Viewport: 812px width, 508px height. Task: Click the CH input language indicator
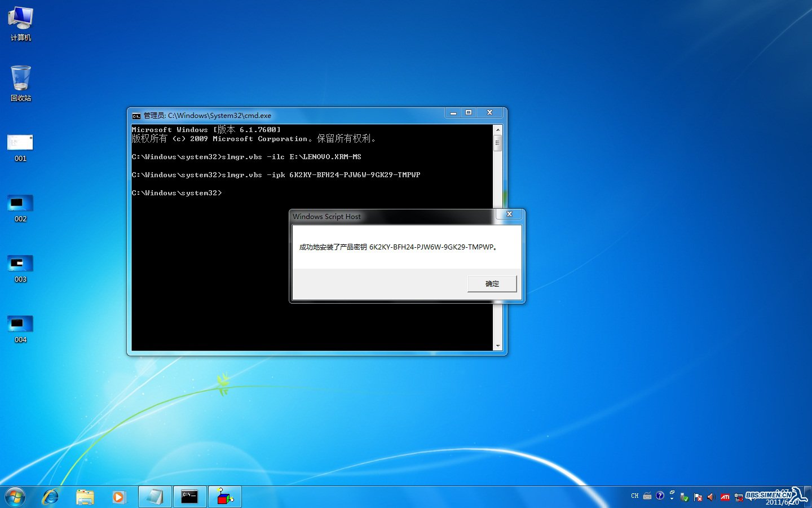(x=635, y=496)
